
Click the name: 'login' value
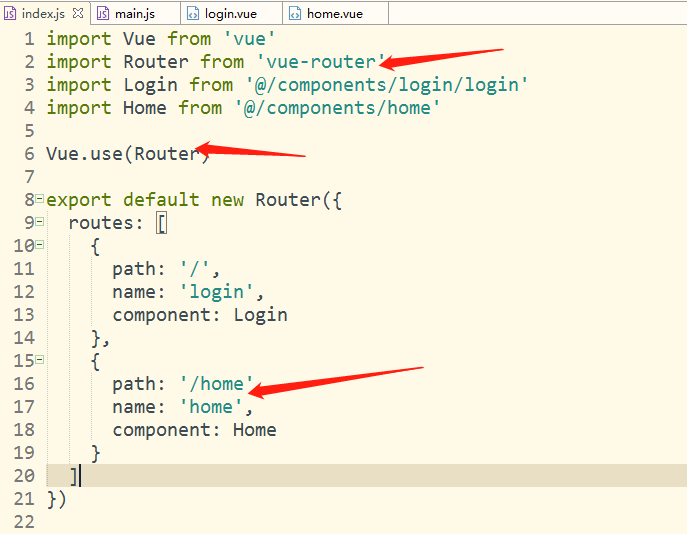217,292
